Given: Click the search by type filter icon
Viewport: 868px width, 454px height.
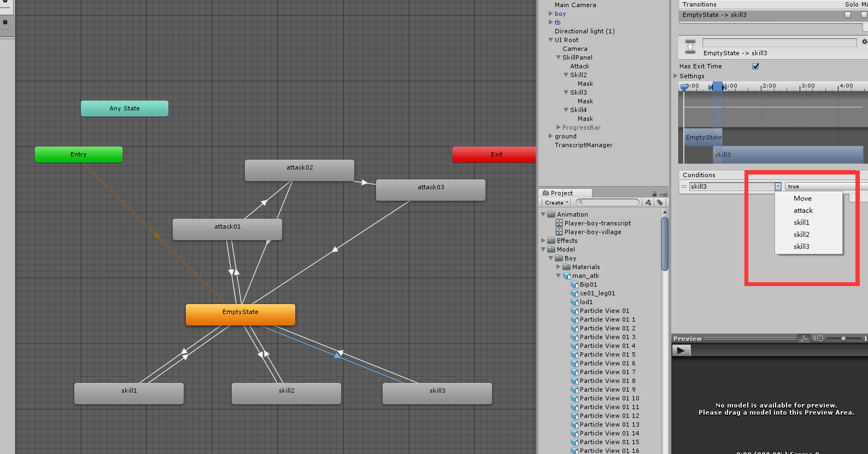Looking at the screenshot, I should pos(648,202).
